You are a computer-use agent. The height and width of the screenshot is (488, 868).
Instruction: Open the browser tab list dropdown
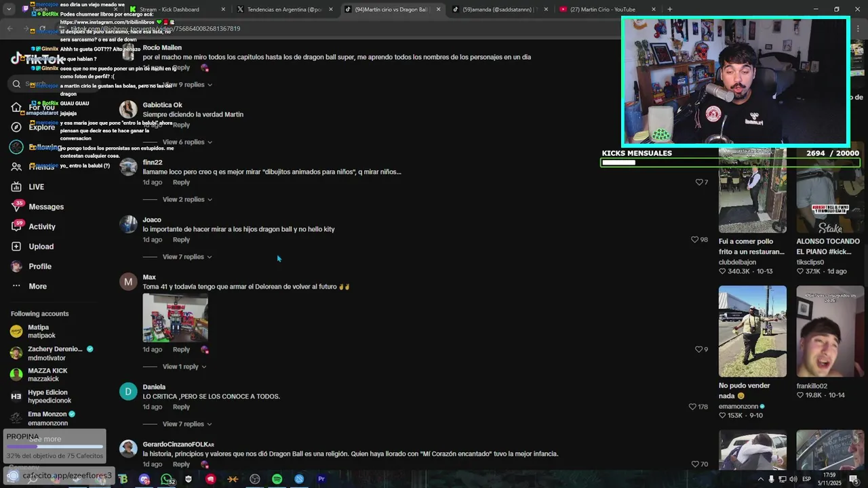9,9
